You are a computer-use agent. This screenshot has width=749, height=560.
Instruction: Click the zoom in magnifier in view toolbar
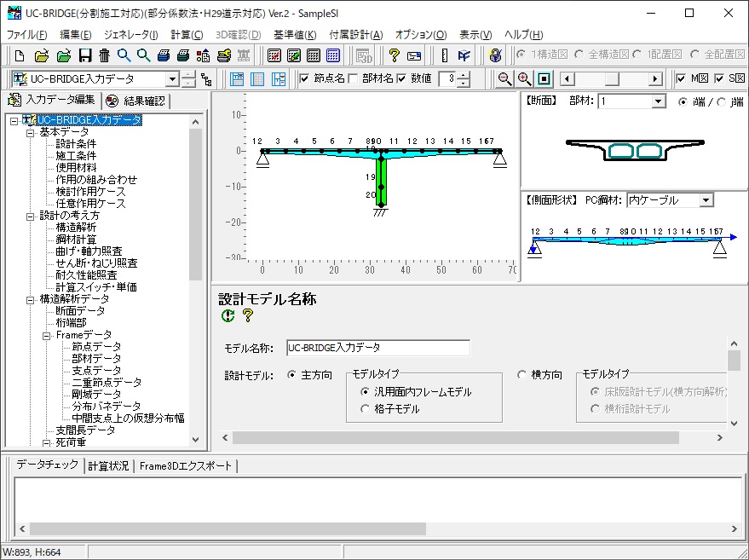(525, 79)
